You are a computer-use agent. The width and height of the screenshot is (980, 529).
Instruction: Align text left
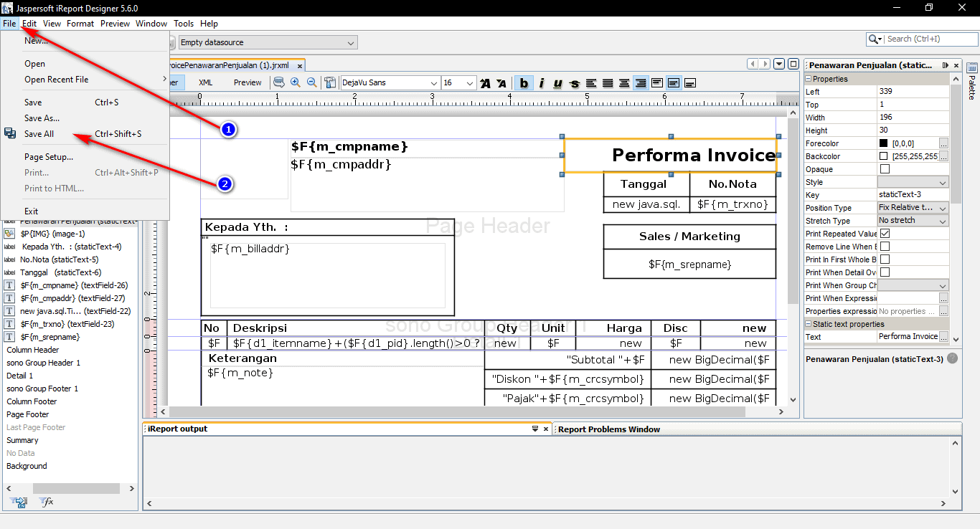pos(591,83)
